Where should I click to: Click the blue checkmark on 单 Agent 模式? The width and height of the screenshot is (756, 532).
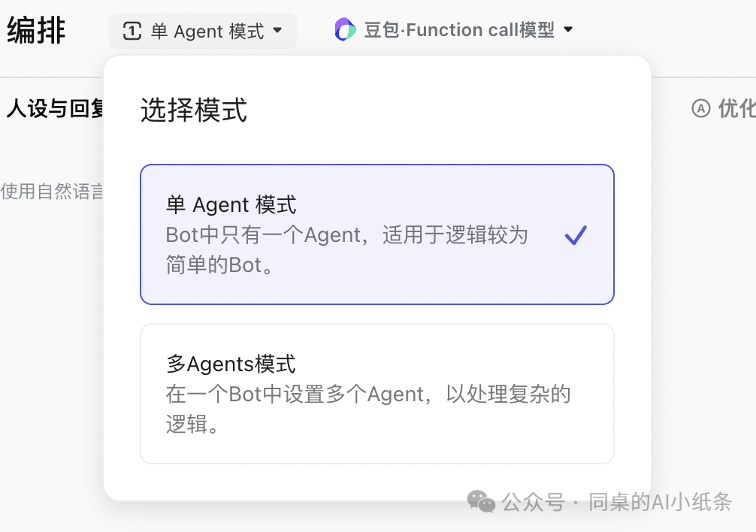[576, 235]
